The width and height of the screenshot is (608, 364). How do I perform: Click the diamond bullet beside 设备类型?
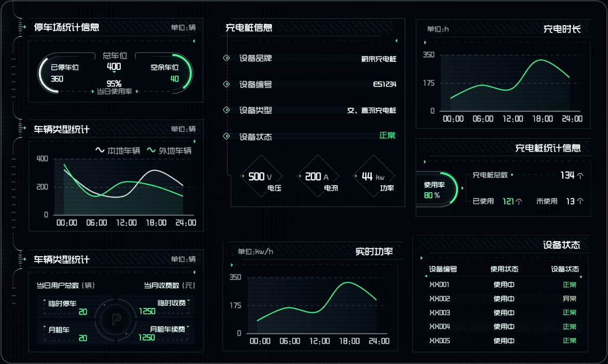coord(226,110)
